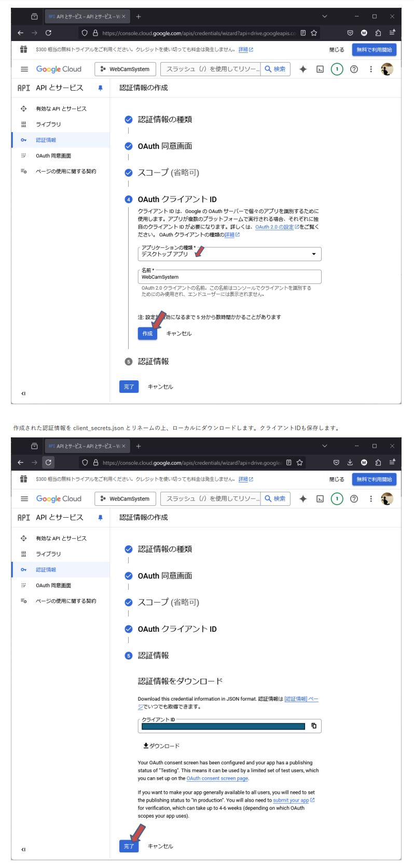Click 検索 button in top screenshot
The height and width of the screenshot is (868, 414).
[x=275, y=69]
